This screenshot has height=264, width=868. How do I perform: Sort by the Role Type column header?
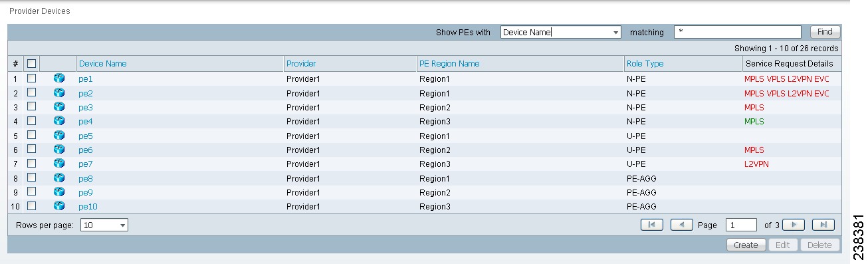(x=645, y=64)
